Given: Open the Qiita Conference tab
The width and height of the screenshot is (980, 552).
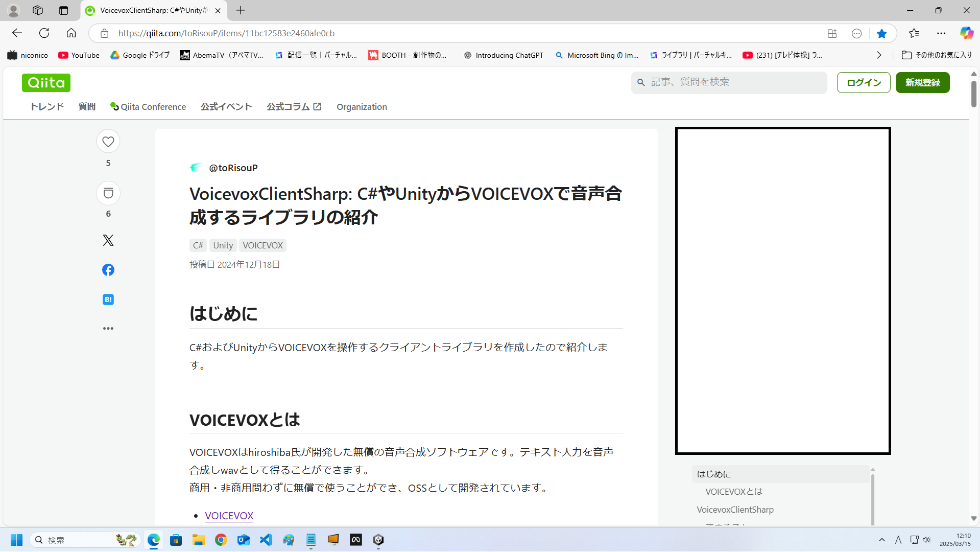Looking at the screenshot, I should click(148, 107).
